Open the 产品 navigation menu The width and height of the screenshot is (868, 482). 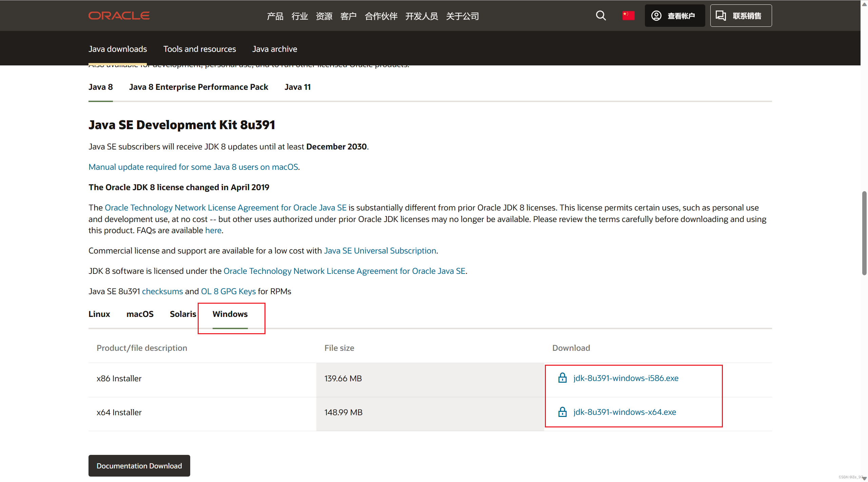(x=275, y=16)
